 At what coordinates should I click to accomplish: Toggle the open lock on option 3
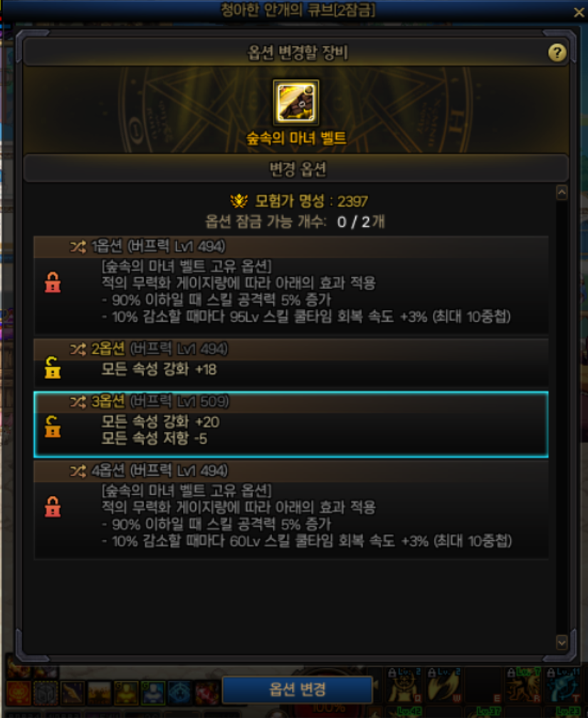pos(53,426)
